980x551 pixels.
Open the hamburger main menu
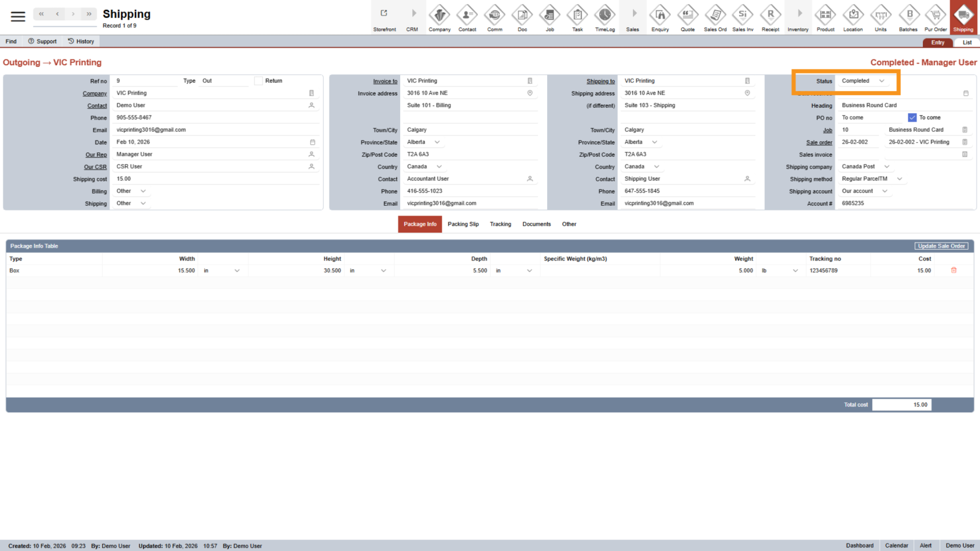(18, 16)
